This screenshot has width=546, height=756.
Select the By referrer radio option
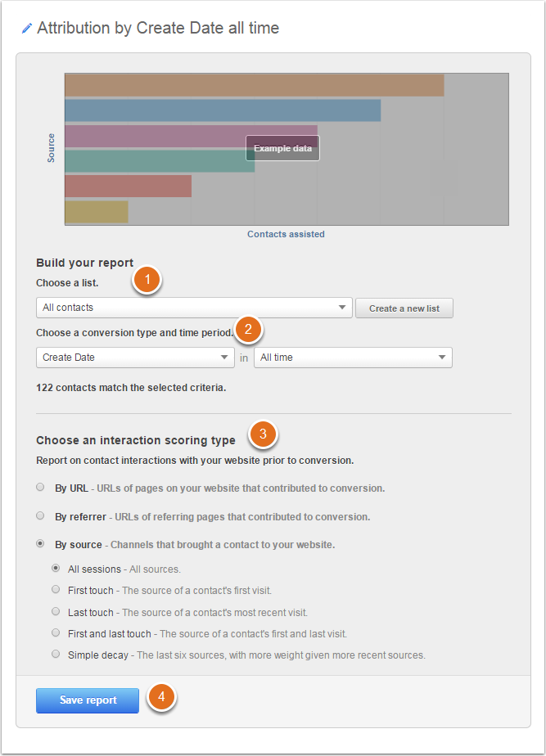coord(41,516)
